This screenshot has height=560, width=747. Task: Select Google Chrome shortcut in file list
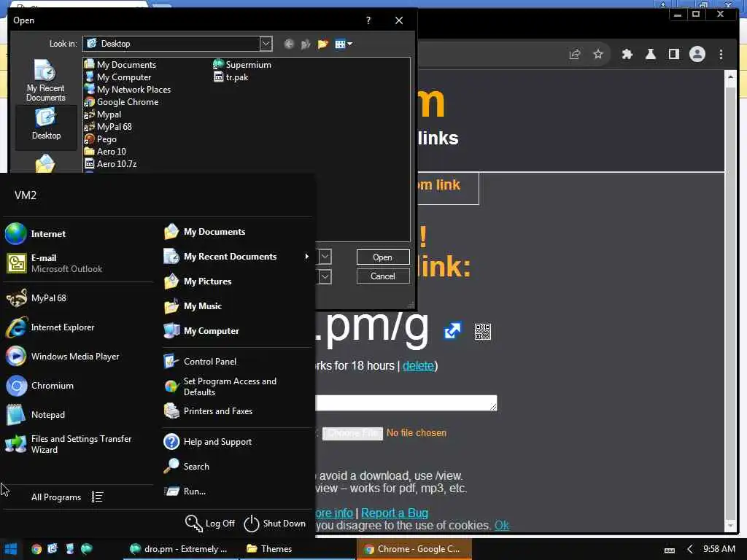coord(122,102)
